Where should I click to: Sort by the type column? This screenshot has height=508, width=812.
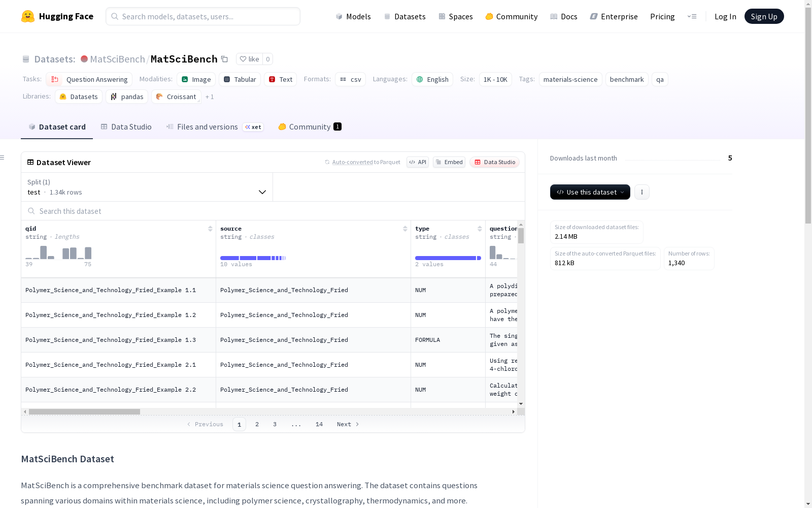tap(480, 229)
